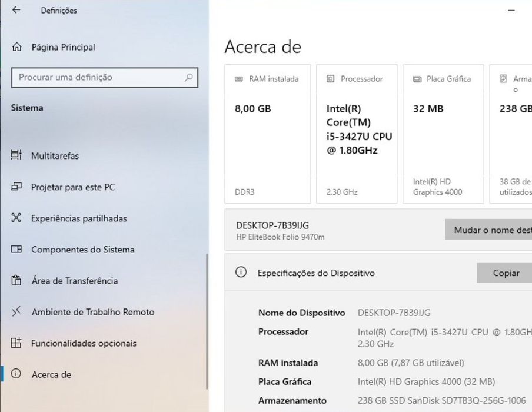Screen dimensions: 532x412
Task: Click the Nome do Dispositivo value DESKTOP-7B39IJG
Action: (394, 313)
